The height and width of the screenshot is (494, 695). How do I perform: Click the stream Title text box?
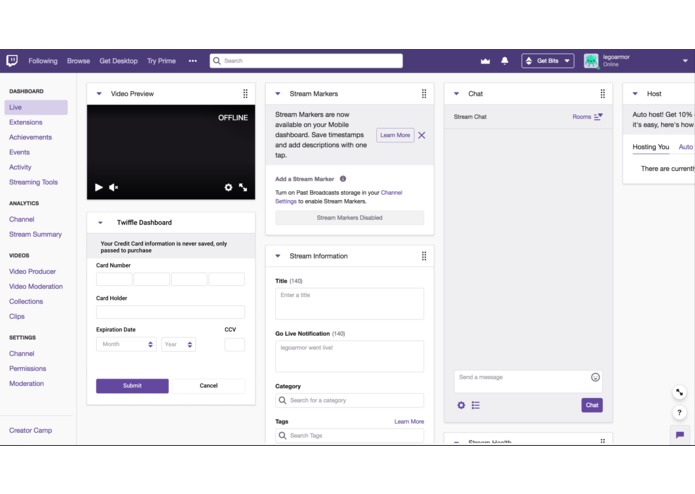coord(349,303)
